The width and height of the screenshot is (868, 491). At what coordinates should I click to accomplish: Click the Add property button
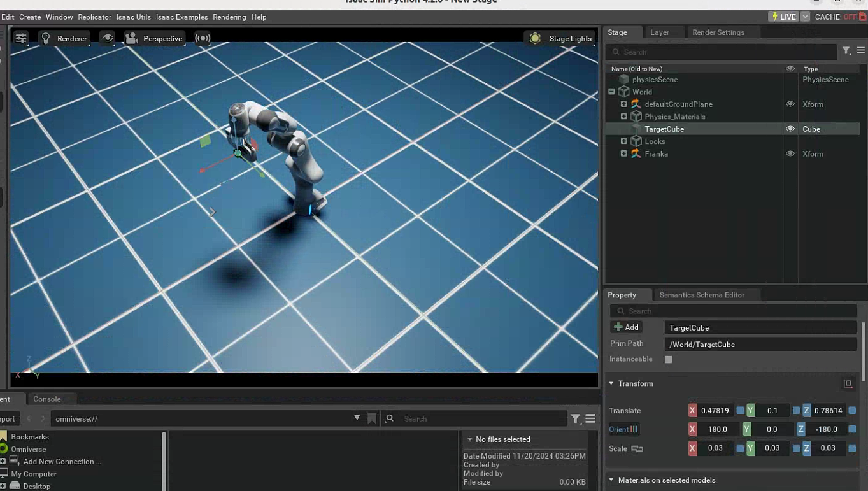click(626, 327)
